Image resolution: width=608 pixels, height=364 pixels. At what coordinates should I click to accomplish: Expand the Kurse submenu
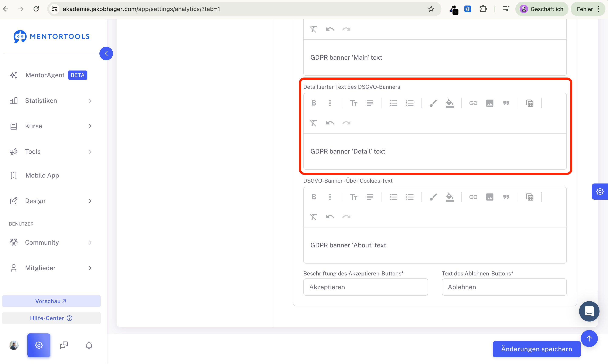coord(51,126)
